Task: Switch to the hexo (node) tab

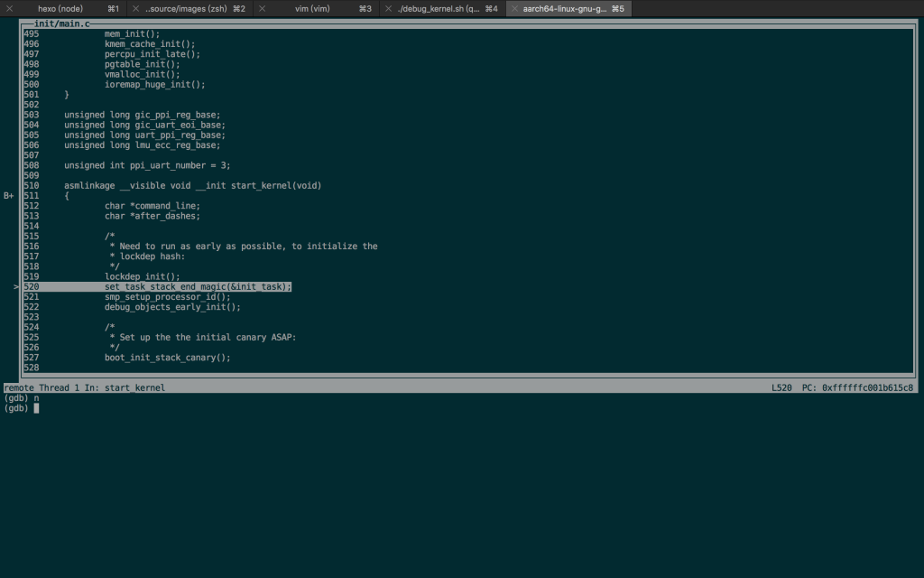Action: point(64,9)
